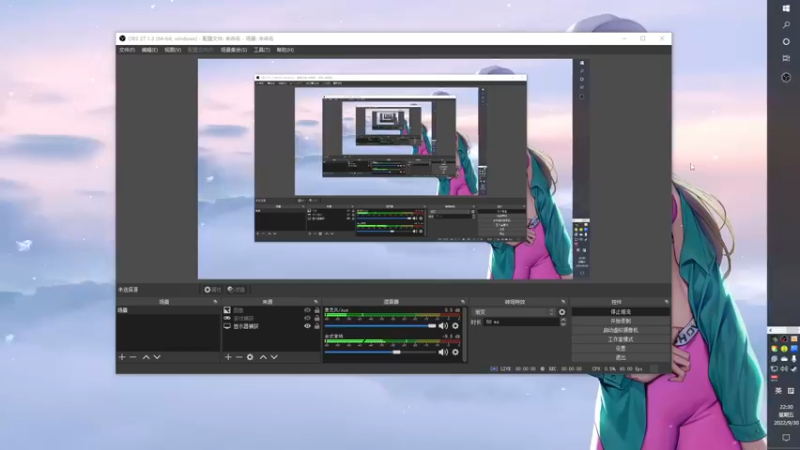Toggle lock on the image (图像) source
Screen dimensions: 800x450
(317, 310)
